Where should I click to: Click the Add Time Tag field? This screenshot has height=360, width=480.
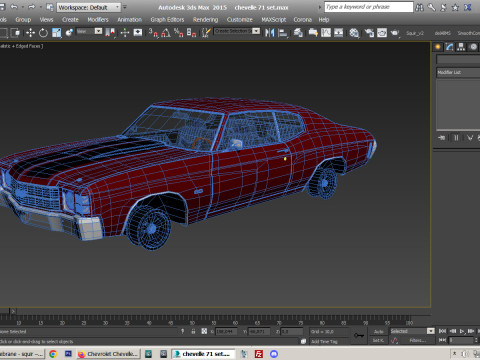(x=330, y=341)
